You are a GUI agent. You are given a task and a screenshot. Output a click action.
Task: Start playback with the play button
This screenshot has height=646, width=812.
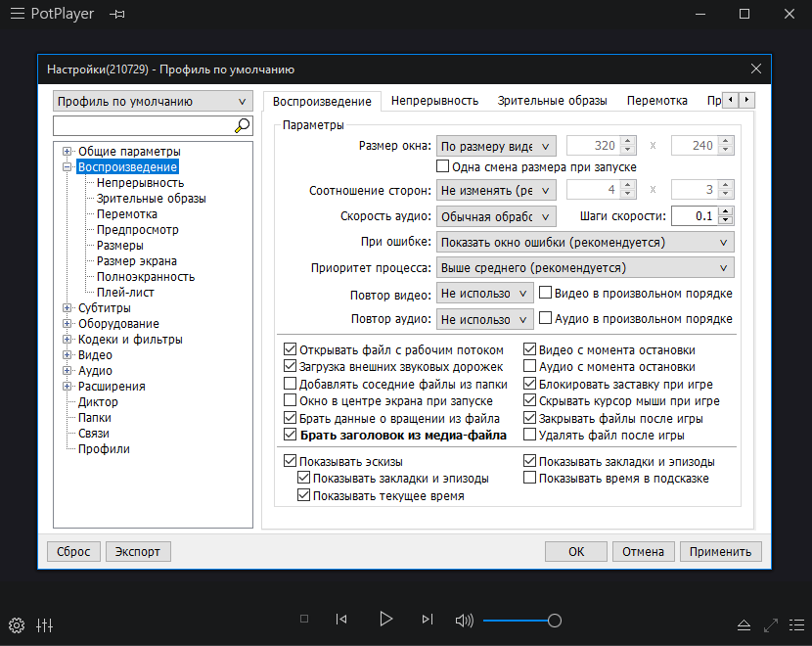(385, 619)
